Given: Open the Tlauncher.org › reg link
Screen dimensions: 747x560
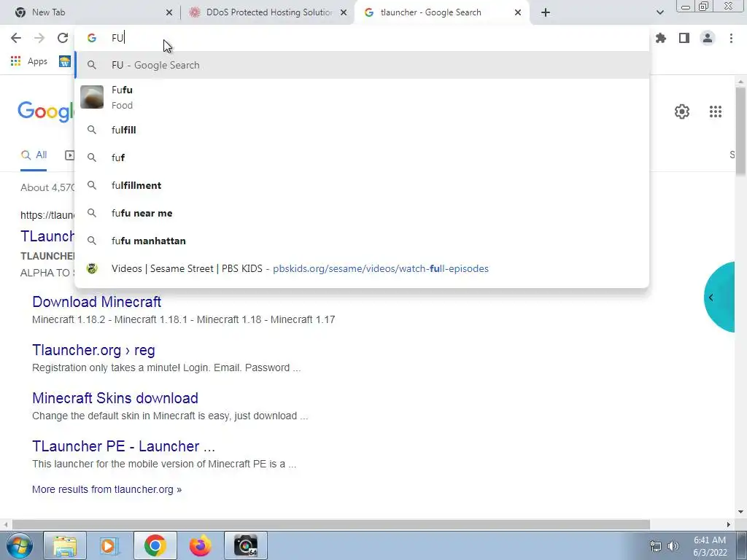Looking at the screenshot, I should (x=93, y=350).
